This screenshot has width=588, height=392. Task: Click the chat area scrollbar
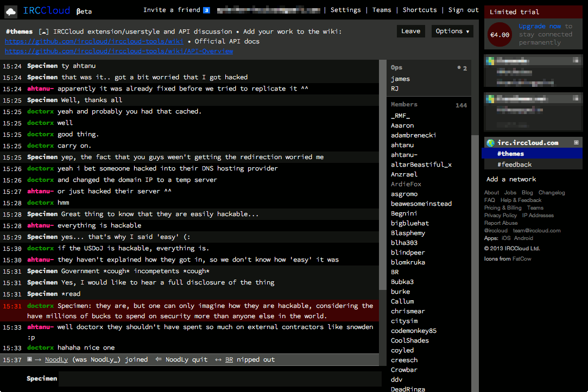tap(383, 175)
